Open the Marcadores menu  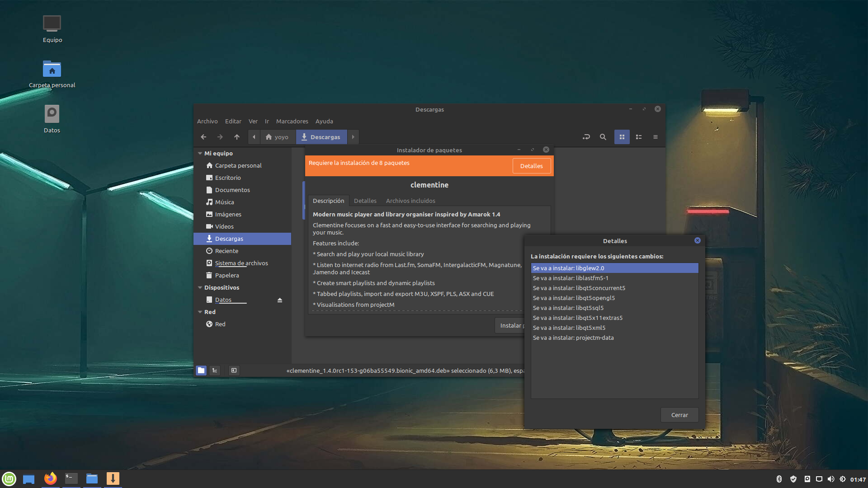tap(292, 121)
